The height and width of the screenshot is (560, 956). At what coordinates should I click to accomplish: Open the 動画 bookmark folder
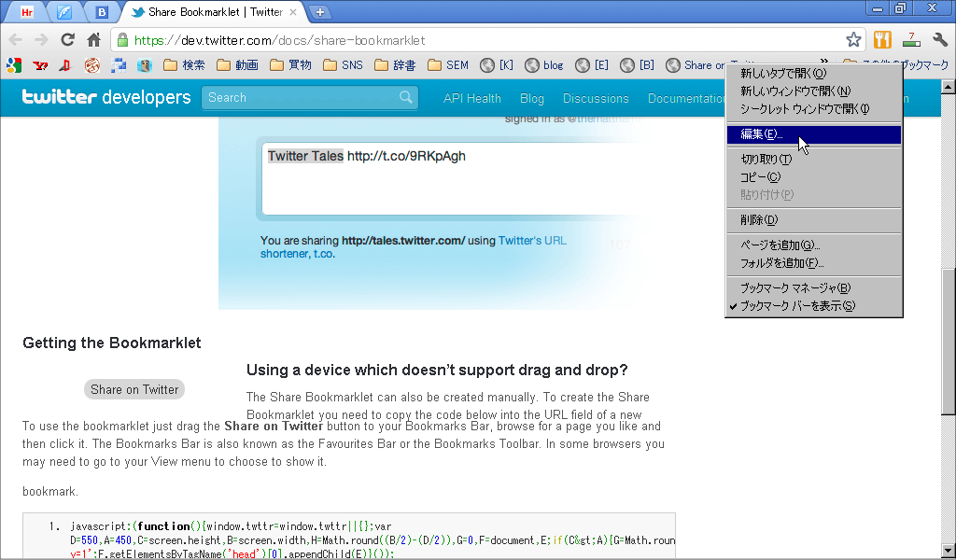pyautogui.click(x=237, y=65)
